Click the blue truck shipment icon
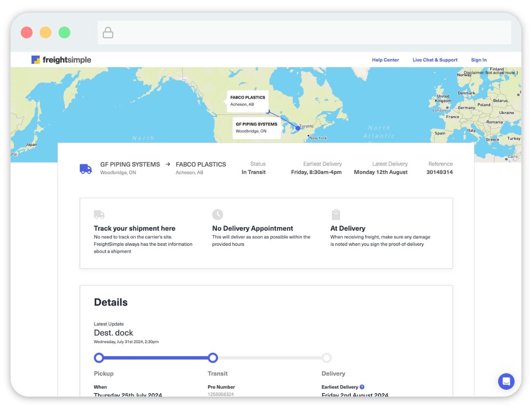 coord(86,169)
